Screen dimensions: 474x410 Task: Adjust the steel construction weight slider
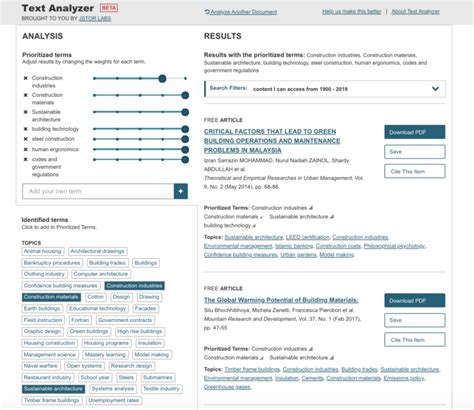tap(185, 139)
